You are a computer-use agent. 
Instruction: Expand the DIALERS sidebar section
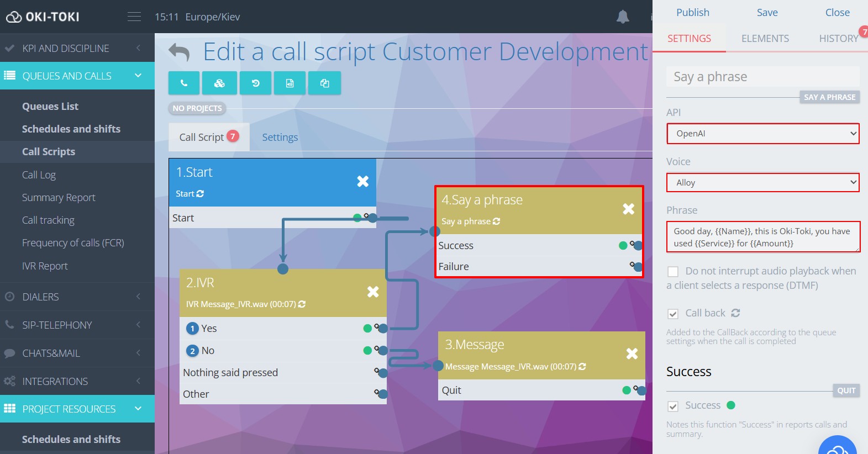[77, 297]
